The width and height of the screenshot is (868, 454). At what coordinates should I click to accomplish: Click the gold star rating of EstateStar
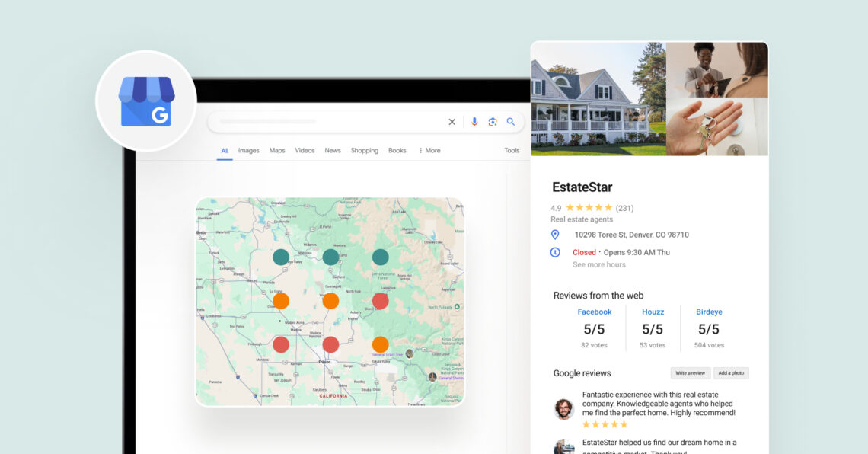click(589, 208)
